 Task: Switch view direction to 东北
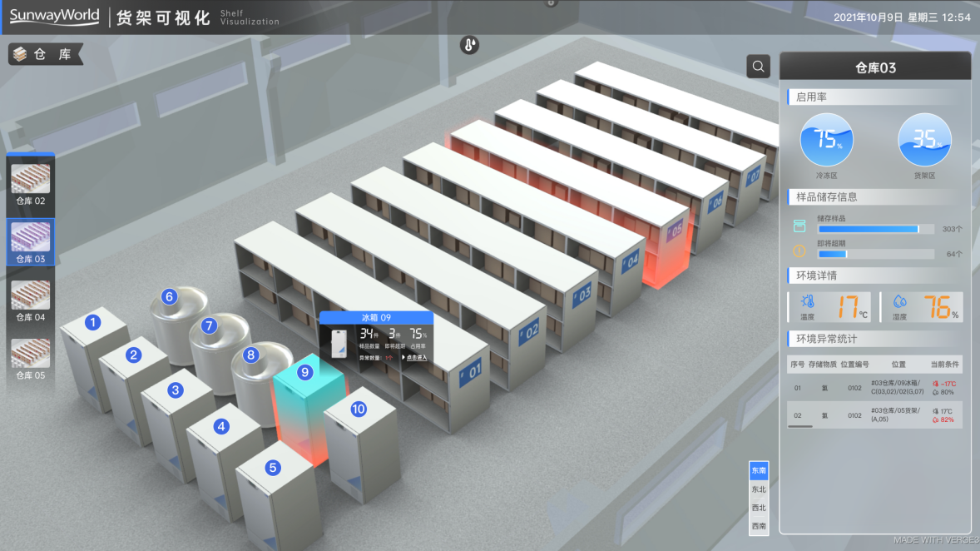point(759,489)
